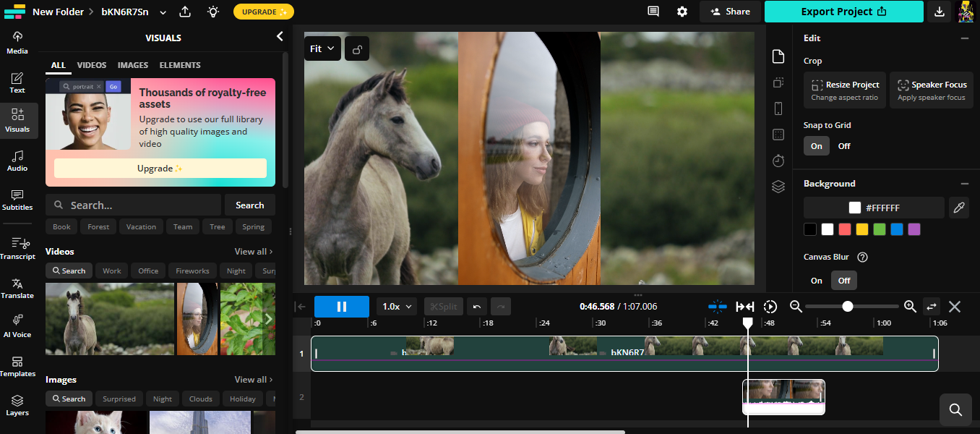Click the canvas lock icon
The height and width of the screenshot is (434, 980).
click(357, 49)
